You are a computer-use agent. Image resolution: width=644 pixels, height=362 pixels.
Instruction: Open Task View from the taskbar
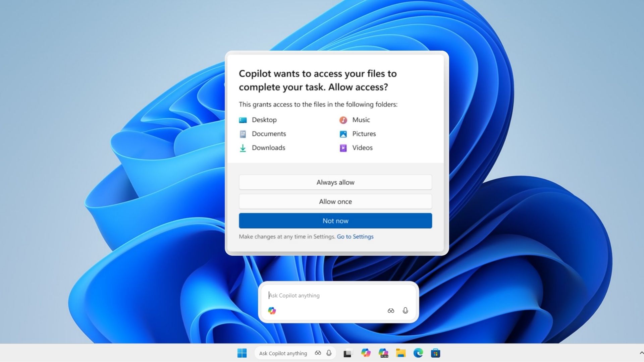click(348, 353)
